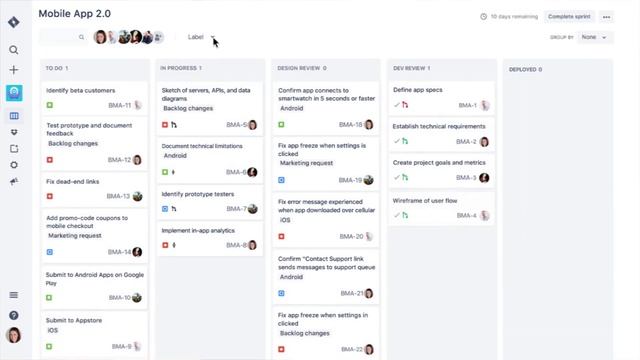Open the Implement in-app analytics card
The image size is (640, 360).
(x=210, y=238)
